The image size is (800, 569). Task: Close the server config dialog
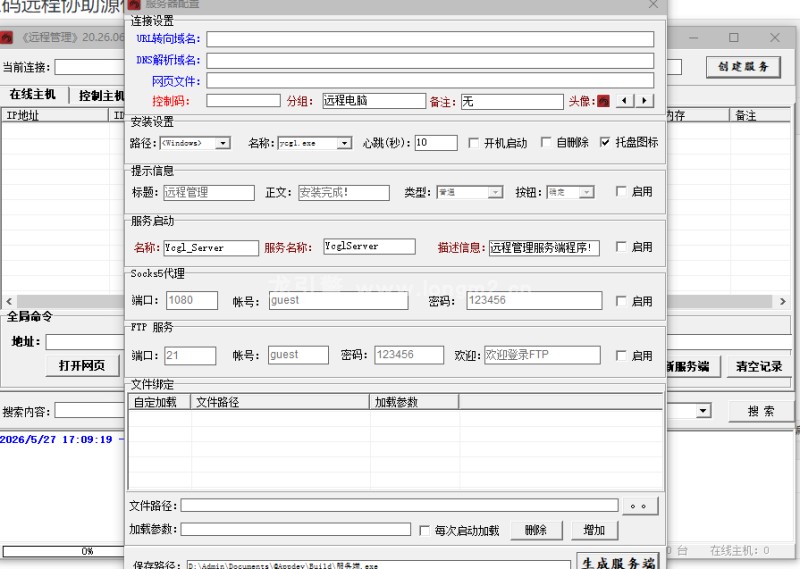pyautogui.click(x=653, y=5)
